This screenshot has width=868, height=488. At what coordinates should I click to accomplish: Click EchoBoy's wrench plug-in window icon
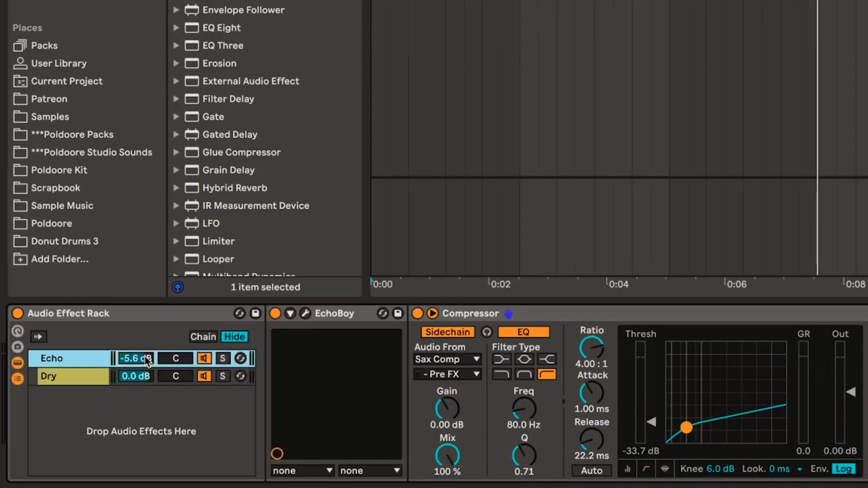pyautogui.click(x=305, y=313)
